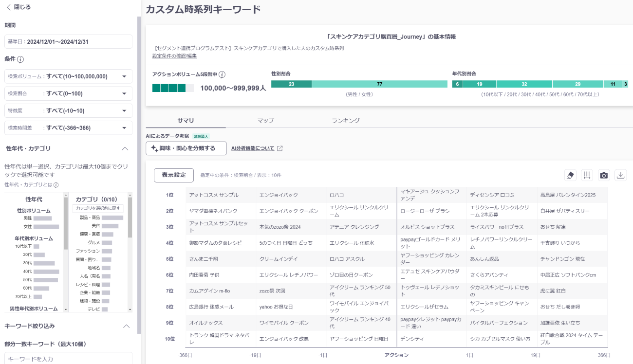Click info icon next to 条件
This screenshot has width=633, height=364.
coord(20,60)
